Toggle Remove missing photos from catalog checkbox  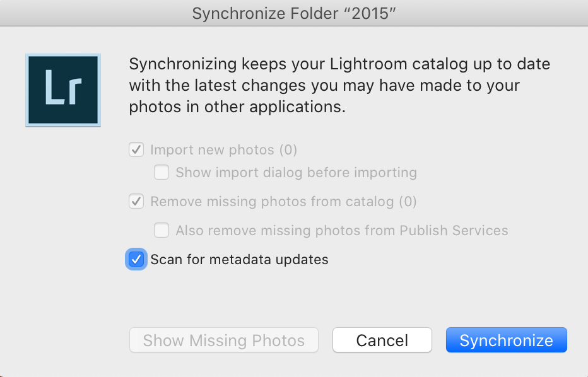(x=136, y=201)
